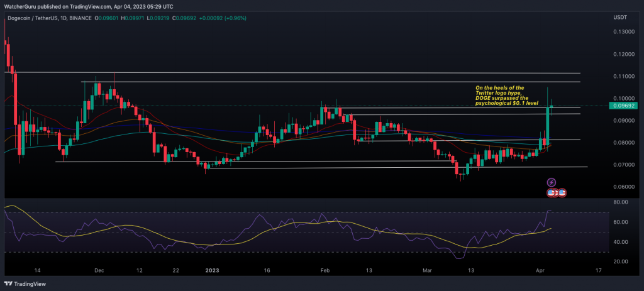Click the 20.00 RSI axis label
Viewport: 644px width, 291px height.
click(x=619, y=261)
